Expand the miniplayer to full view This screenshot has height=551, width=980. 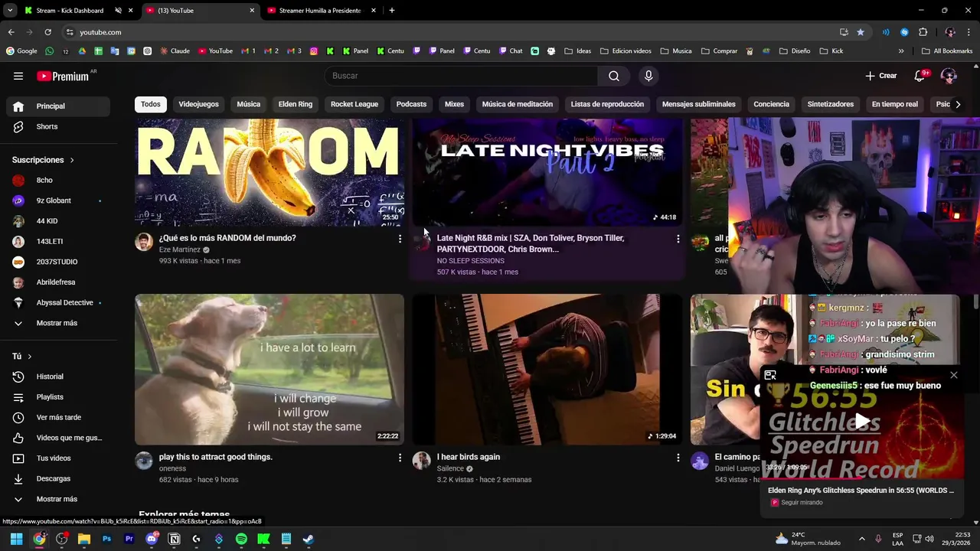[x=770, y=375]
